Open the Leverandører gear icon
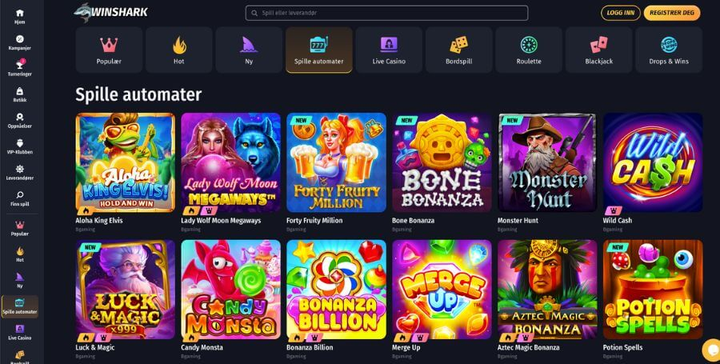This screenshot has width=720, height=364. pos(20,169)
